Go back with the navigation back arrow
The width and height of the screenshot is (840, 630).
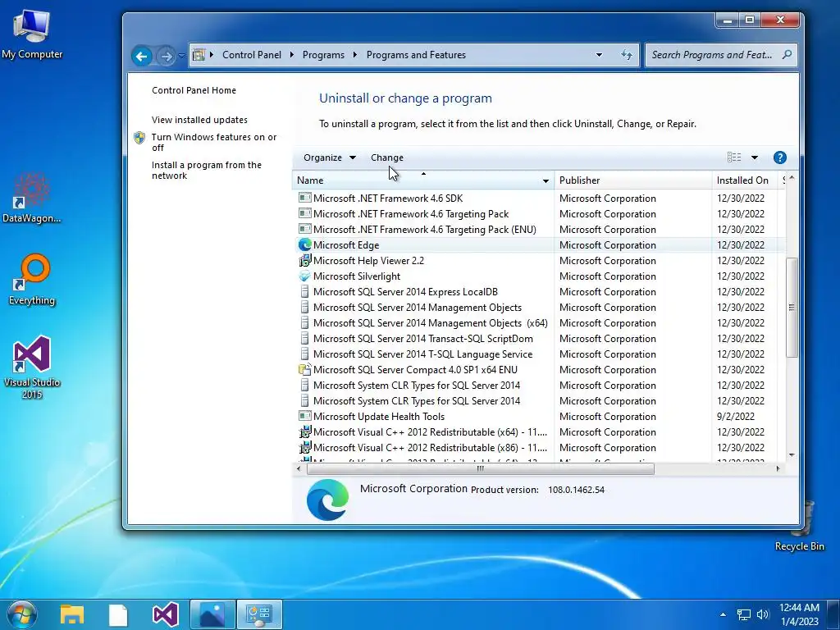tap(142, 56)
